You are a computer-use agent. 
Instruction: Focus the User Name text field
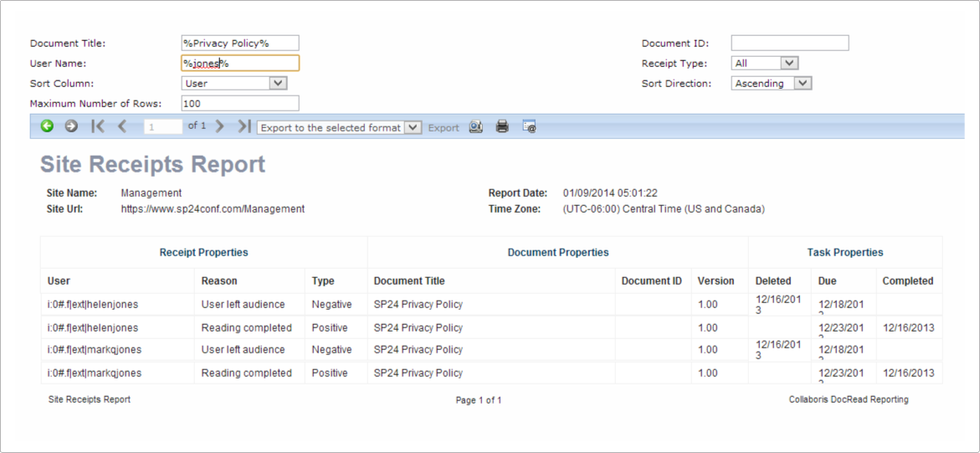click(x=239, y=64)
